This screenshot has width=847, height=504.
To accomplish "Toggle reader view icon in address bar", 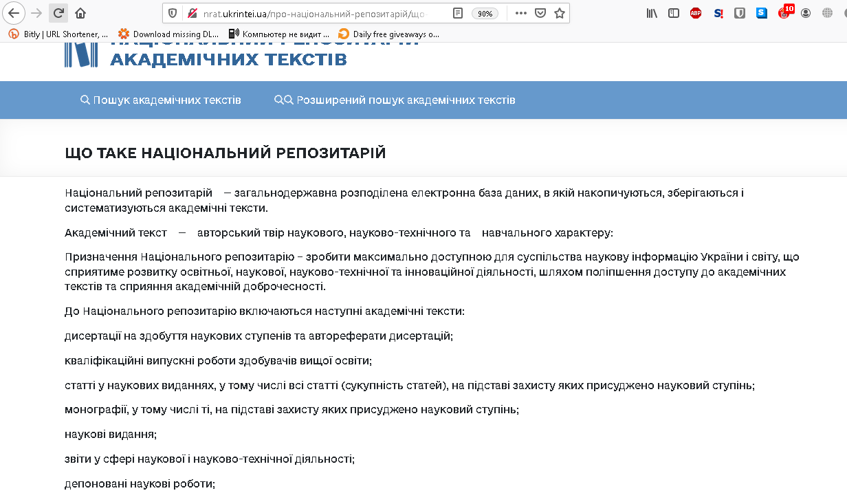I will coord(458,13).
